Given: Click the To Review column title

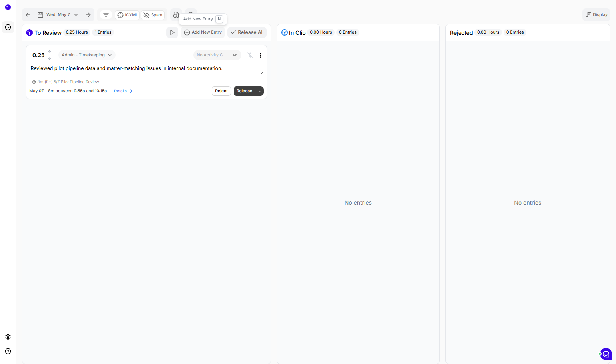Looking at the screenshot, I should click(x=48, y=33).
